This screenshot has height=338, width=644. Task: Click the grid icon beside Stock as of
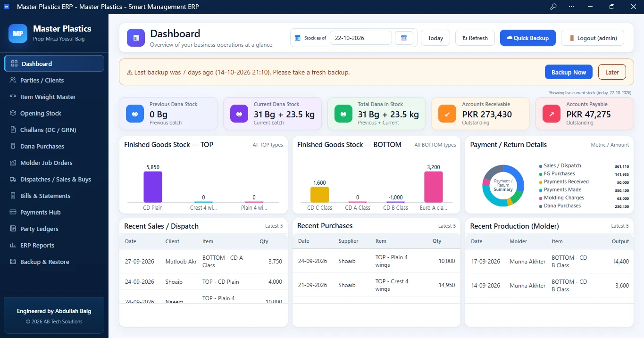297,38
